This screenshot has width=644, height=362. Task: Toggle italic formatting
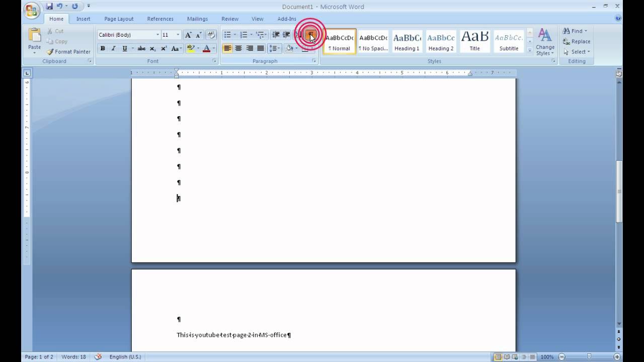pyautogui.click(x=113, y=49)
